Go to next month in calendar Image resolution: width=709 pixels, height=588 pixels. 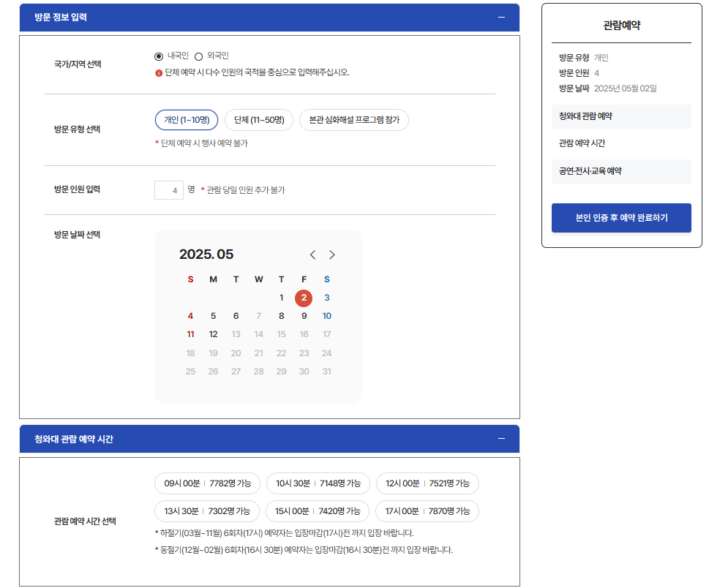pos(332,255)
